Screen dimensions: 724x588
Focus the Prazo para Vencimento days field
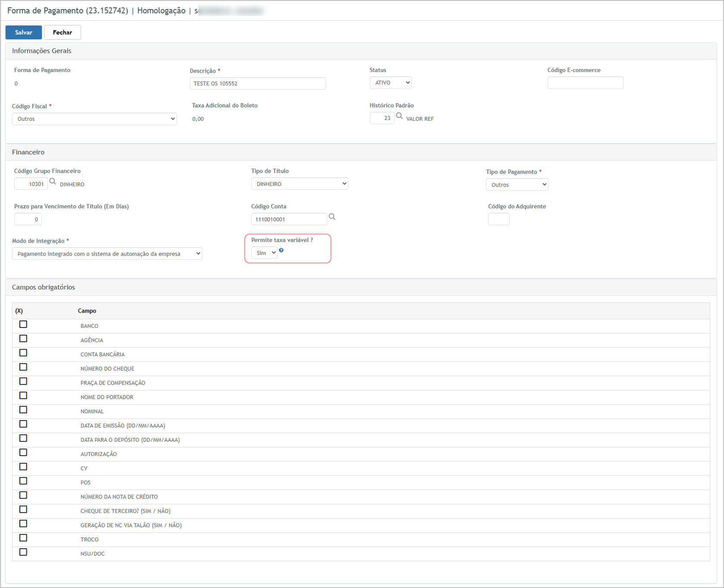click(28, 219)
